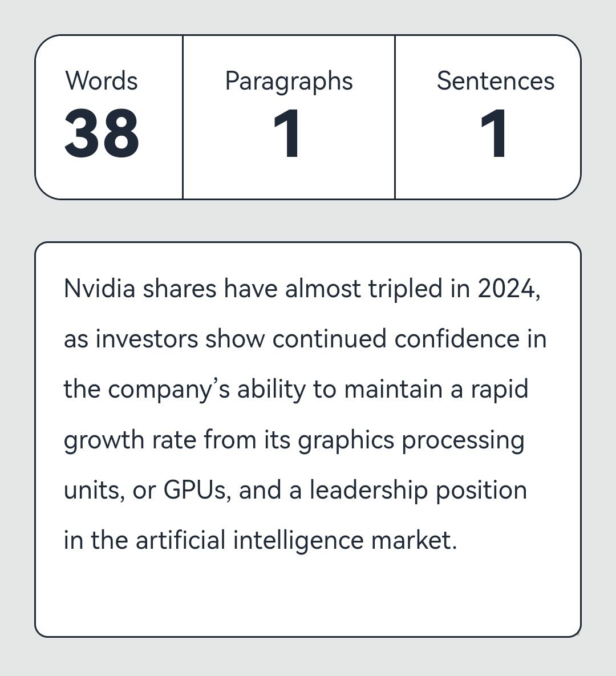Click the Sentences label
The width and height of the screenshot is (616, 676).
(495, 81)
